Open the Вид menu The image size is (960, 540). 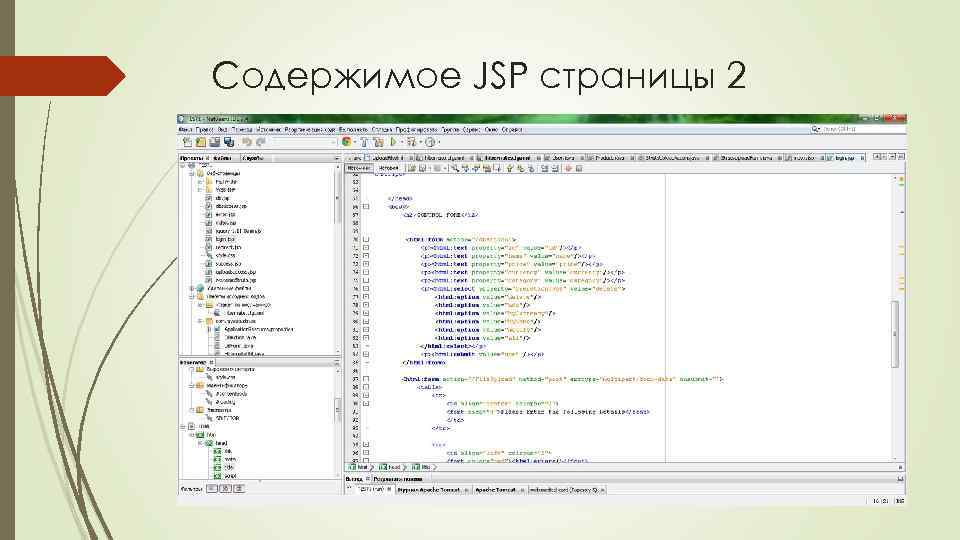[x=223, y=130]
